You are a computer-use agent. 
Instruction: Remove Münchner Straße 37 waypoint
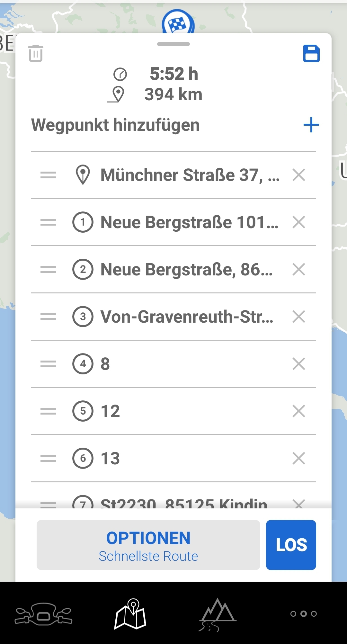[299, 175]
